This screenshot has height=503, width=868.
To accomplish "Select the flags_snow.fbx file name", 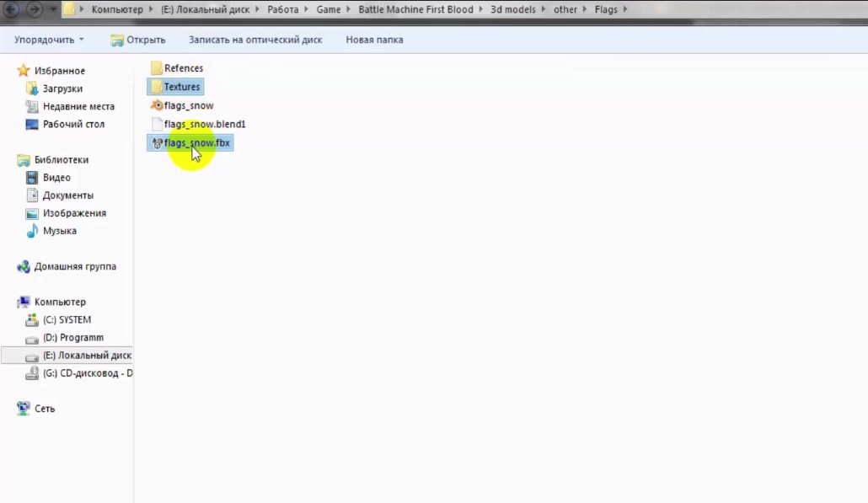I will (x=197, y=142).
